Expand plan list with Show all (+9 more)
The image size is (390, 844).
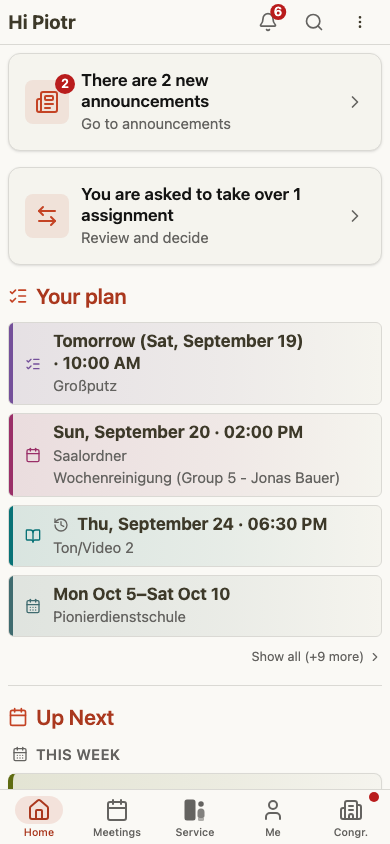(x=315, y=657)
